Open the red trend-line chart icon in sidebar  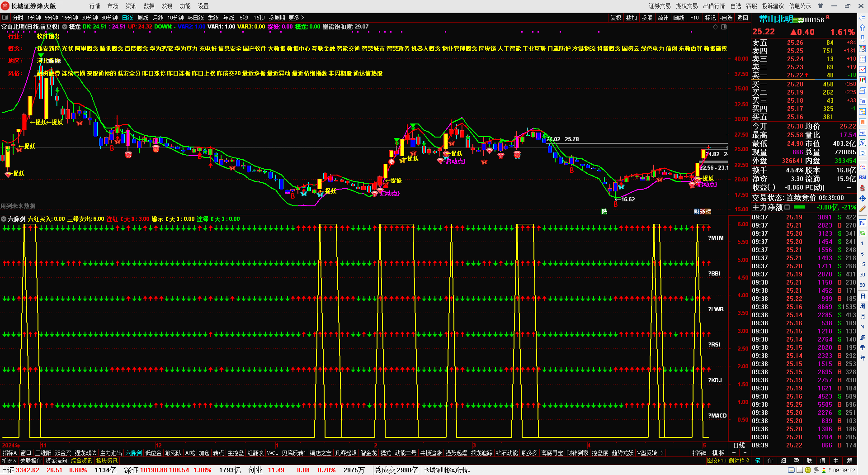coord(863,69)
